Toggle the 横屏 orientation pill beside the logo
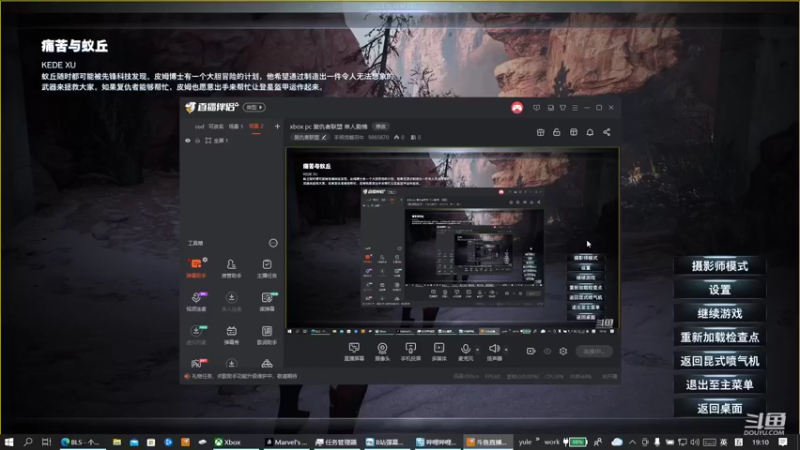The width and height of the screenshot is (800, 450). [x=254, y=107]
